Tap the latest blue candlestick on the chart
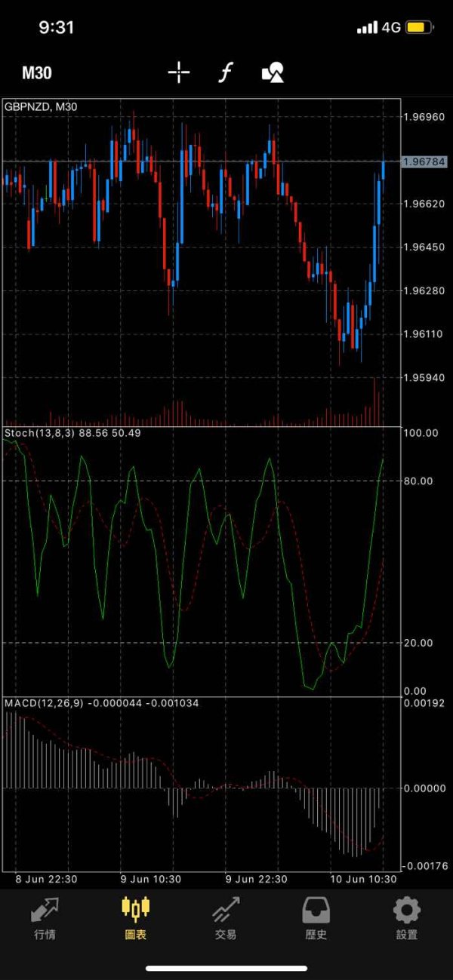This screenshot has width=453, height=980. [x=384, y=169]
